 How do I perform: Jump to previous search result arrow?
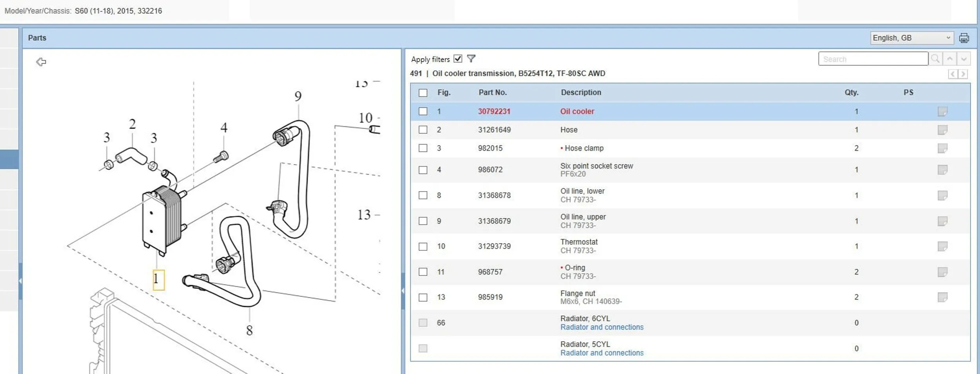click(950, 59)
